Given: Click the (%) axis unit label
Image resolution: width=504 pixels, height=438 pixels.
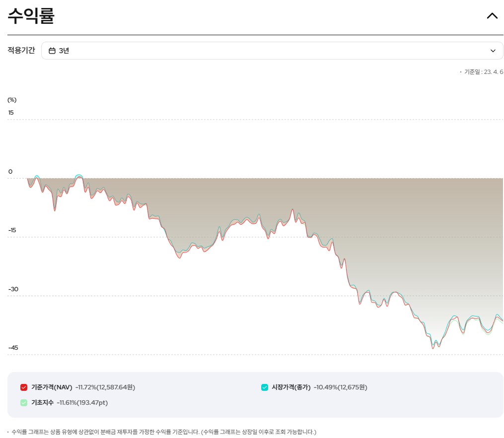Looking at the screenshot, I should tap(12, 100).
